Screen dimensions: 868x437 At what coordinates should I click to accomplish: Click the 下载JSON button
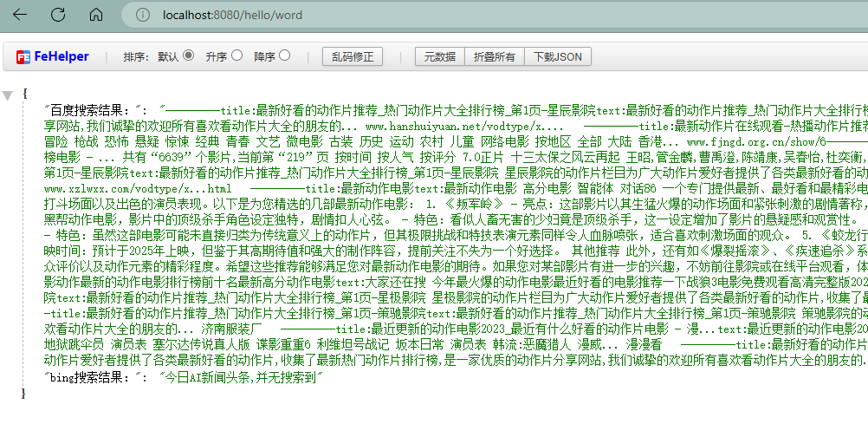558,56
